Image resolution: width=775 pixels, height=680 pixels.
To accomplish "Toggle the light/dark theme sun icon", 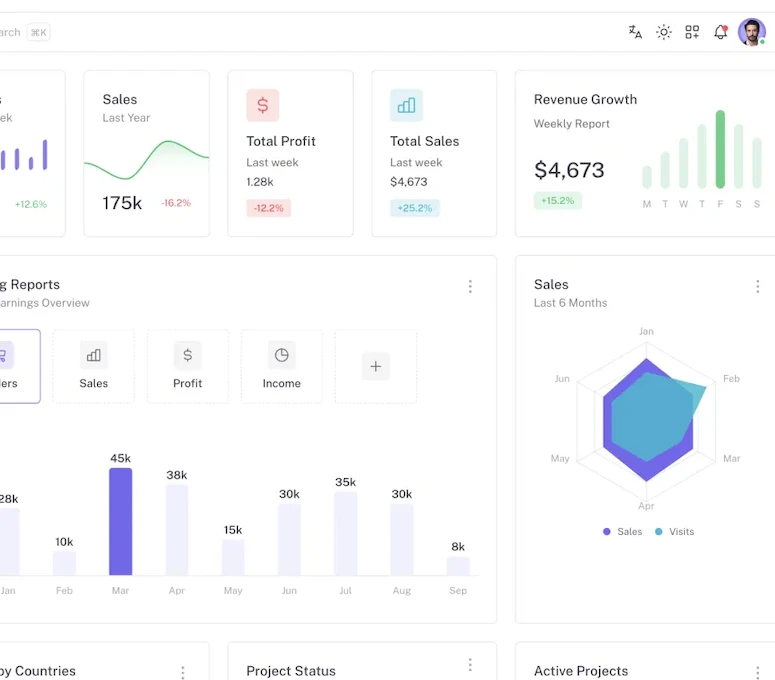I will (x=664, y=32).
